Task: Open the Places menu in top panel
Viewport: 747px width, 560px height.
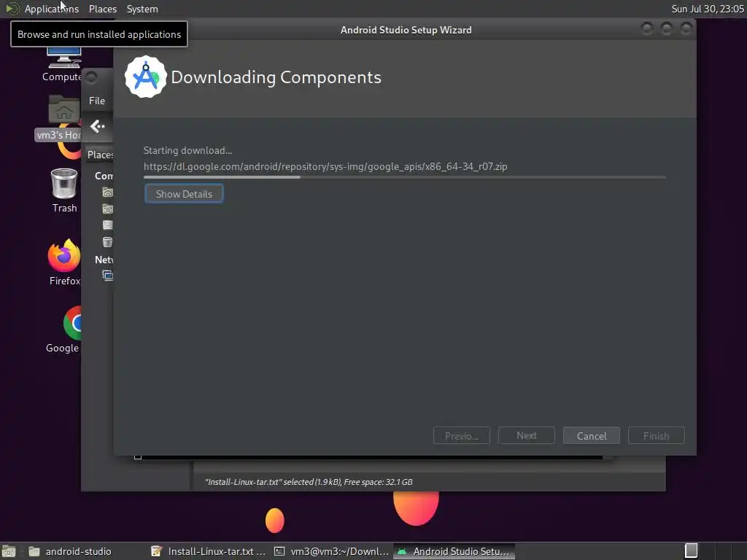Action: 102,9
